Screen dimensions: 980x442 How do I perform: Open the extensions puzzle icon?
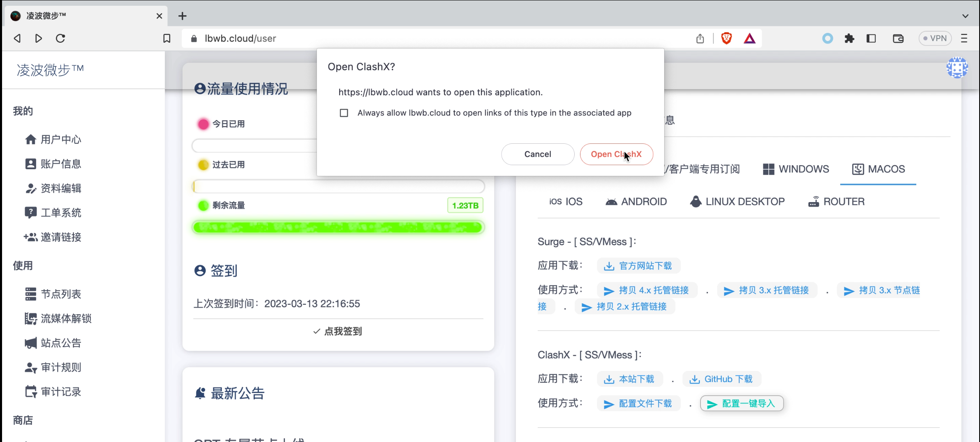click(x=849, y=39)
